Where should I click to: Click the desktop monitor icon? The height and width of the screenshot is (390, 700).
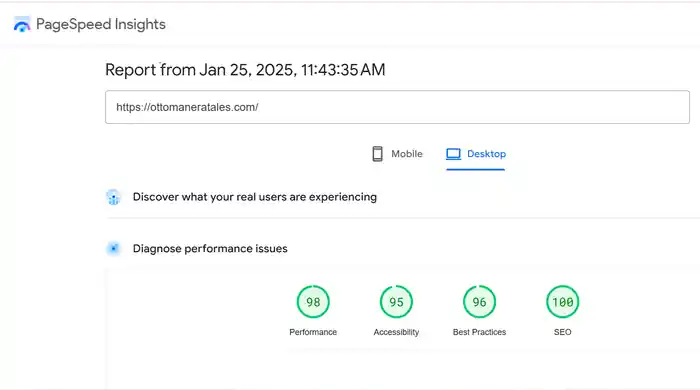tap(453, 154)
